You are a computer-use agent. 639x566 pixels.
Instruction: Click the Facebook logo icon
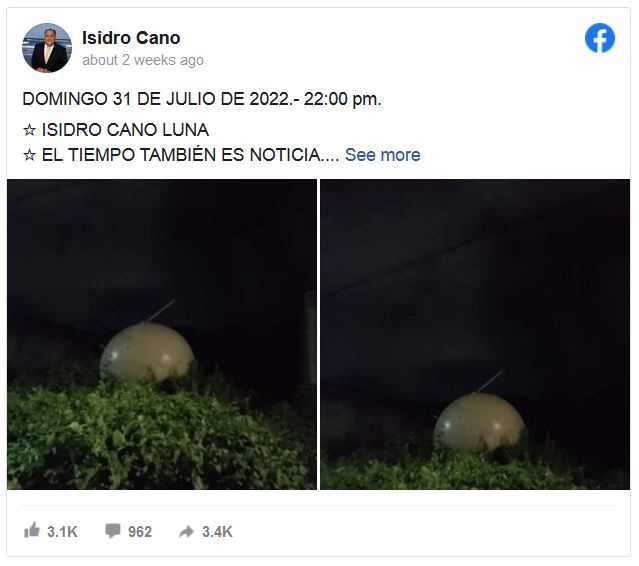(599, 38)
